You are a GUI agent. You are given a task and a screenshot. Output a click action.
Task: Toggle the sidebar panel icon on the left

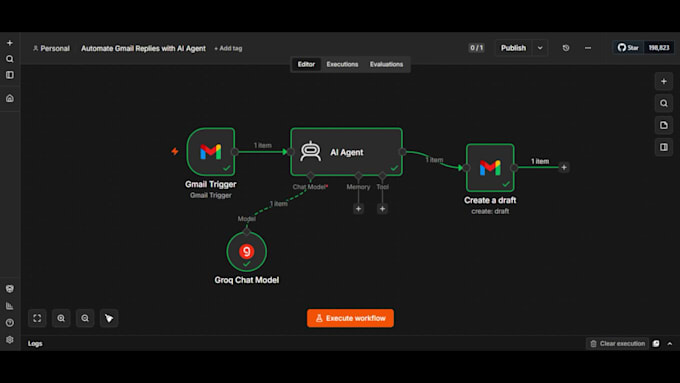coord(10,75)
